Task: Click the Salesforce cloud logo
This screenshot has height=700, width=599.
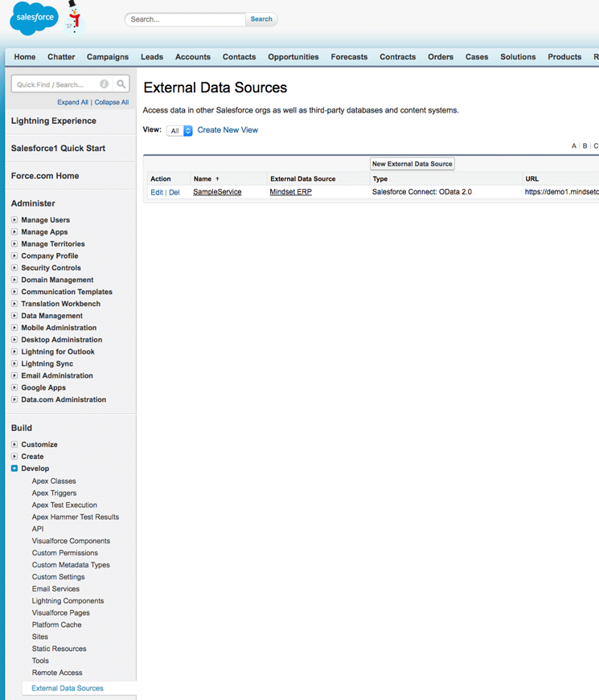Action: (x=34, y=19)
